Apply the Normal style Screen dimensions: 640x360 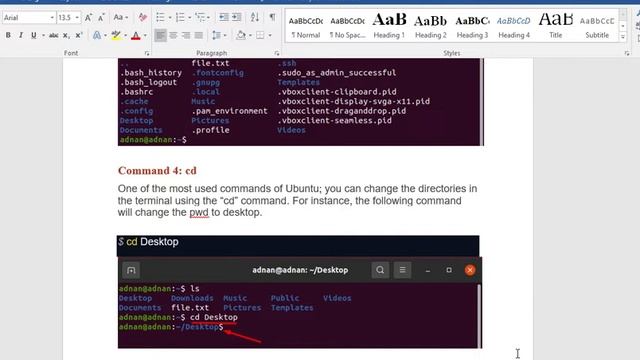[x=306, y=27]
